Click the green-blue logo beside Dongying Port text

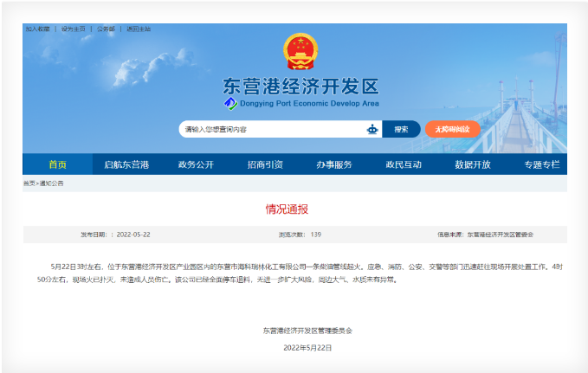coord(230,104)
